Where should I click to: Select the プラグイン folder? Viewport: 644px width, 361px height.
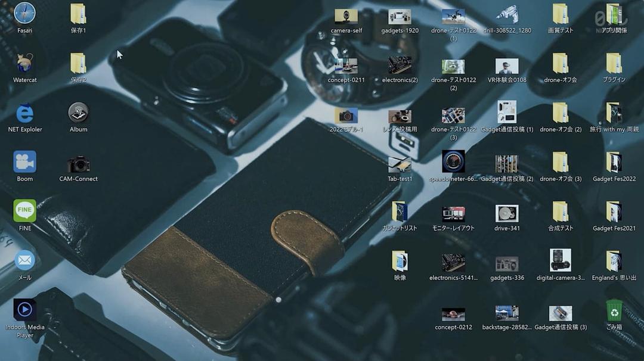(614, 63)
